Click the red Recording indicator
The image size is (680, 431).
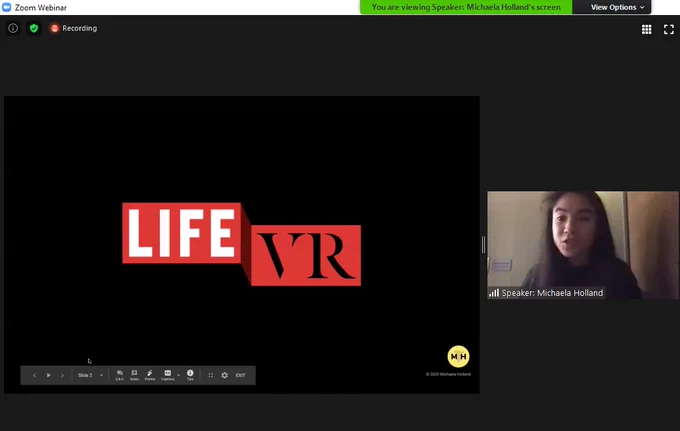point(74,28)
